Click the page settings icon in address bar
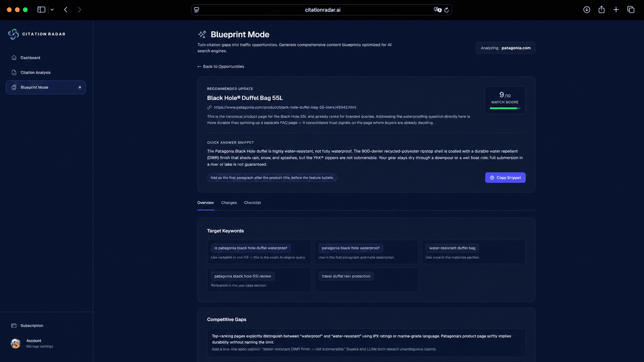Image resolution: width=644 pixels, height=362 pixels. 196,10
